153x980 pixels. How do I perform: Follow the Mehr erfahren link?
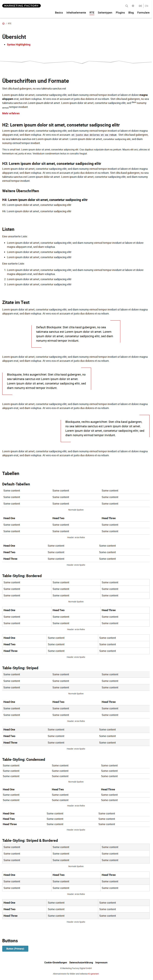[11, 113]
